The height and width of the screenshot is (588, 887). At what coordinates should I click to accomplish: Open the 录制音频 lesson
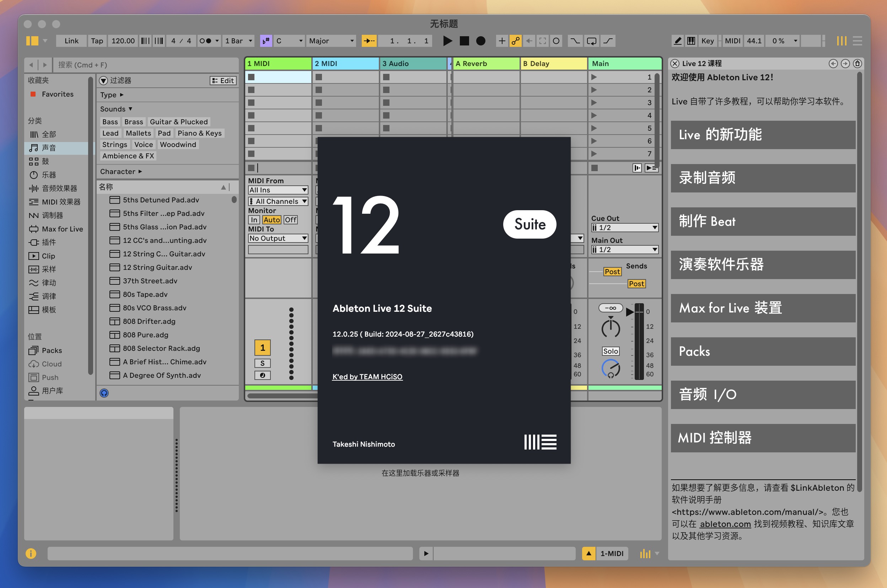pyautogui.click(x=763, y=178)
